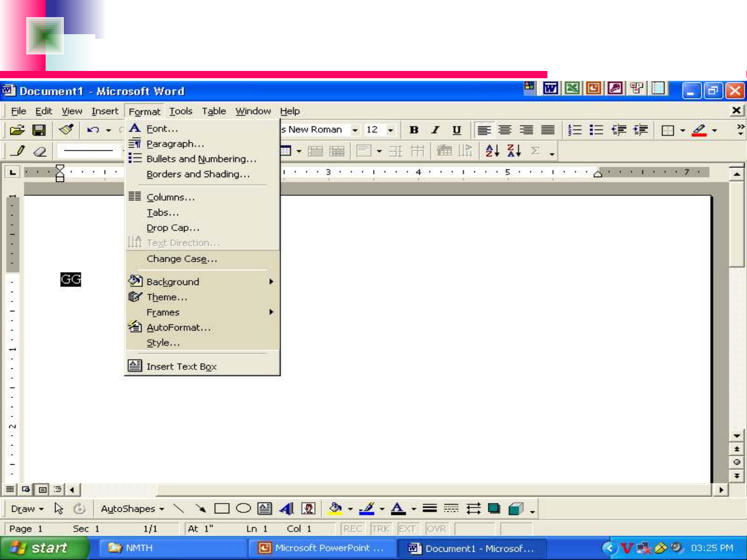Click the Format Painter brush icon
The height and width of the screenshot is (560, 747).
[66, 130]
